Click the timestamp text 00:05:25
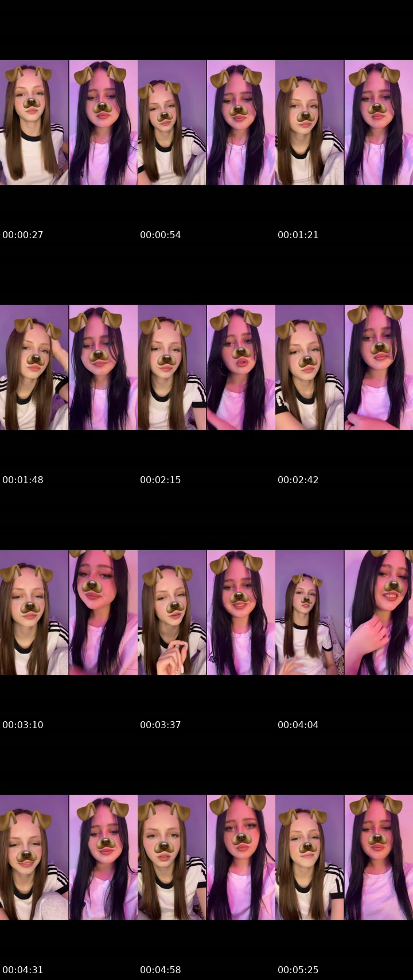 click(298, 970)
